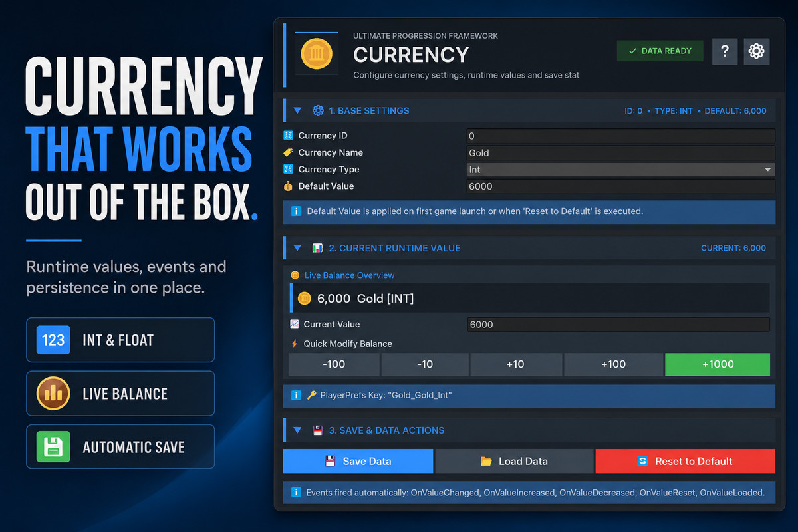Add 10 with the +10 button

515,364
